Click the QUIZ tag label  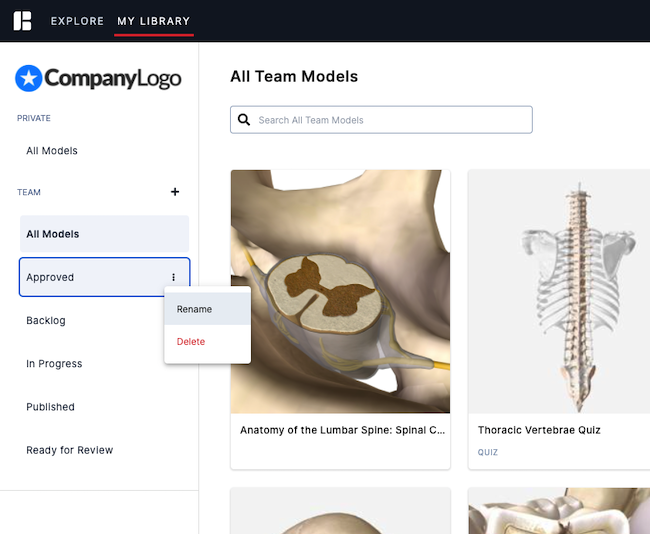[x=488, y=452]
